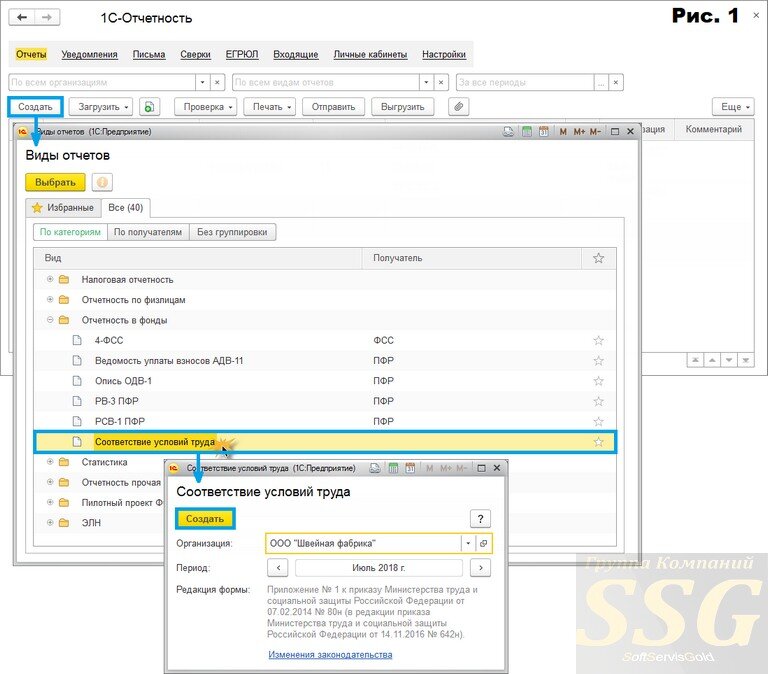Image resolution: width=768 pixels, height=674 pixels.
Task: Open the period picker ellipsis button
Action: click(601, 82)
